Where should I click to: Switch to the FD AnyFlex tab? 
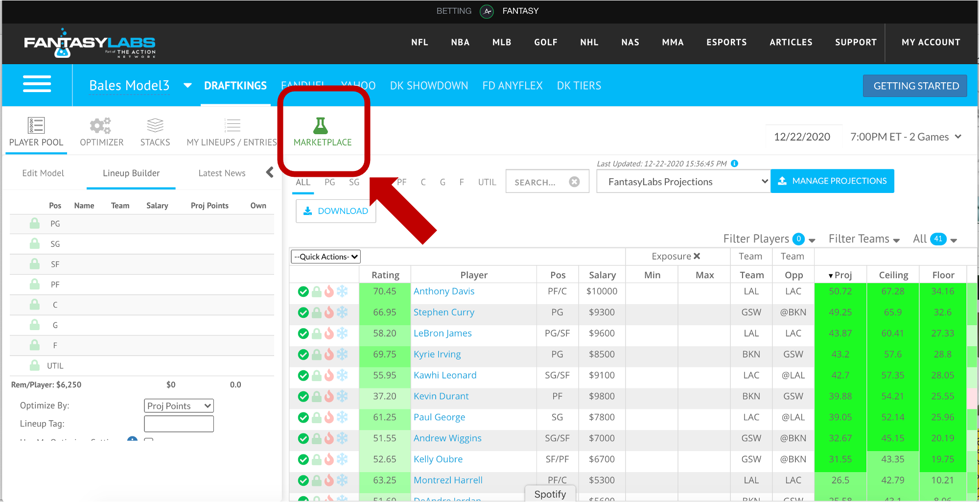pyautogui.click(x=512, y=86)
